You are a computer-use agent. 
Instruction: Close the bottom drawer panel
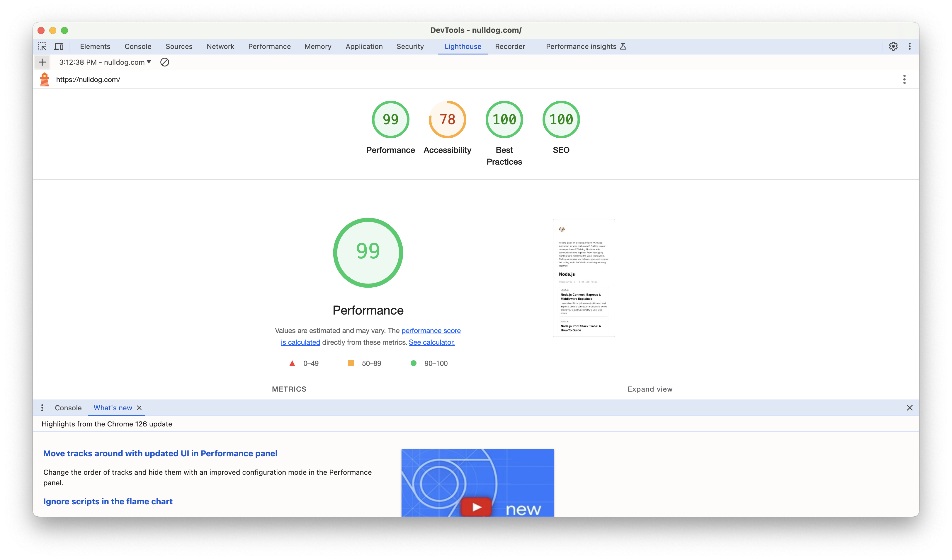click(910, 408)
